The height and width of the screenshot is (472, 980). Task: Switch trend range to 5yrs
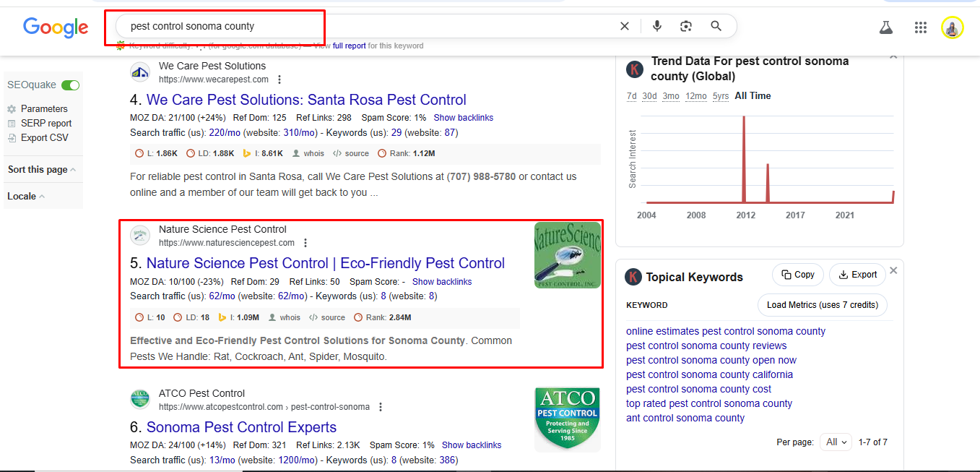coord(720,96)
